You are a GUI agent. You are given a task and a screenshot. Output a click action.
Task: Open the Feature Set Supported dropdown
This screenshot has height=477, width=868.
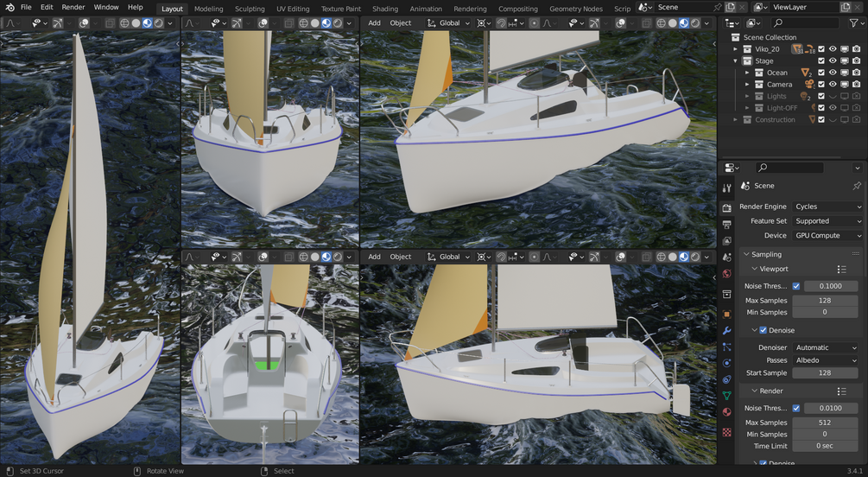pyautogui.click(x=827, y=221)
